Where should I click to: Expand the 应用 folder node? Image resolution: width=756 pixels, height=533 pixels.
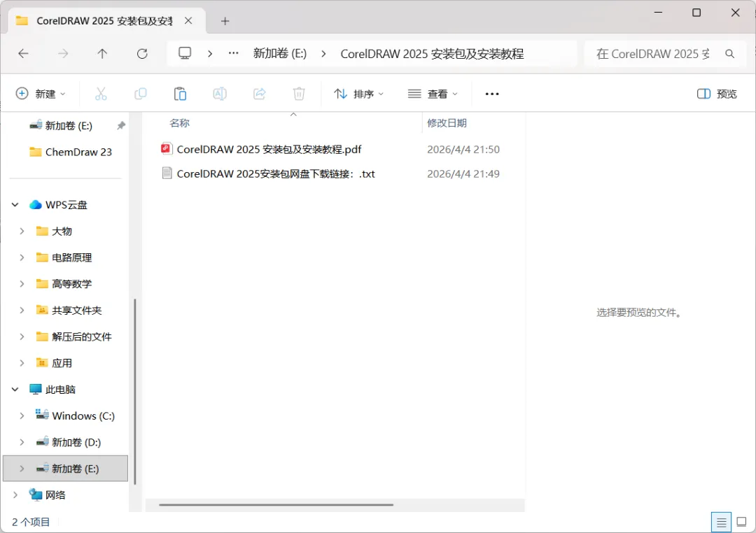(x=22, y=363)
